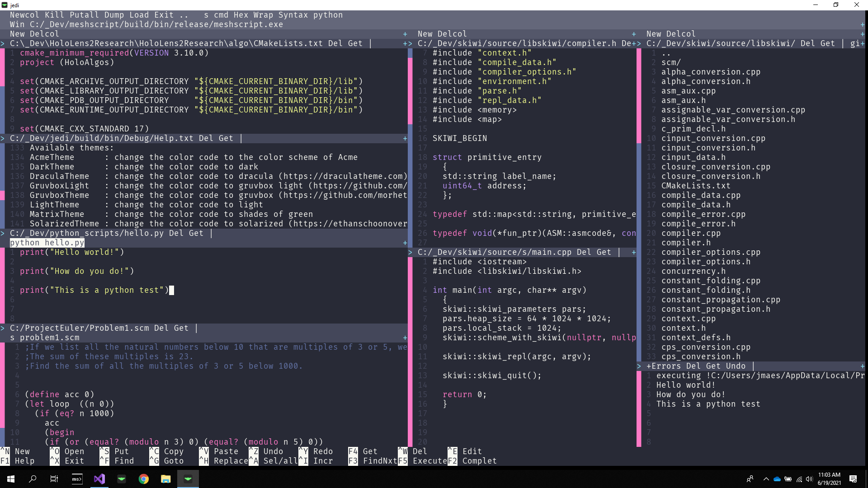Click Putall in the top menu
Viewport: 868px width, 488px height.
point(84,15)
